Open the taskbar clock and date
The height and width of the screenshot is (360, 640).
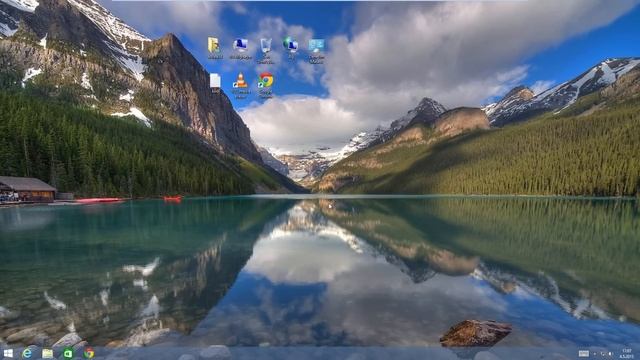pyautogui.click(x=627, y=354)
